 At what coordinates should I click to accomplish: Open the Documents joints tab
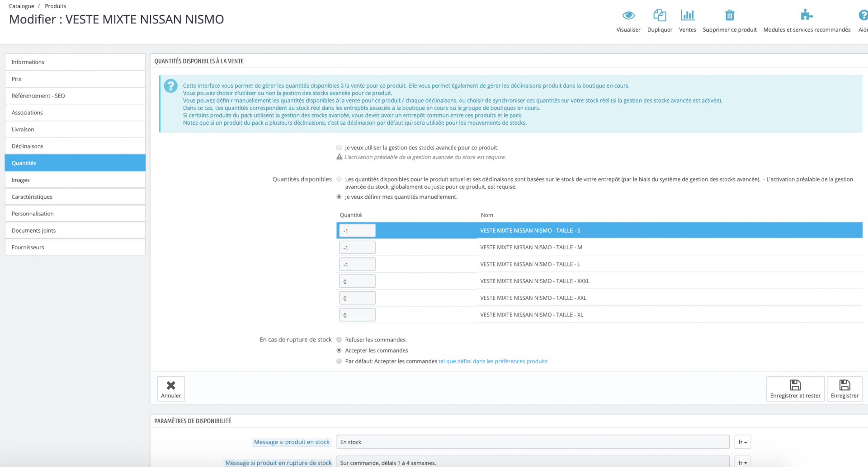point(75,230)
